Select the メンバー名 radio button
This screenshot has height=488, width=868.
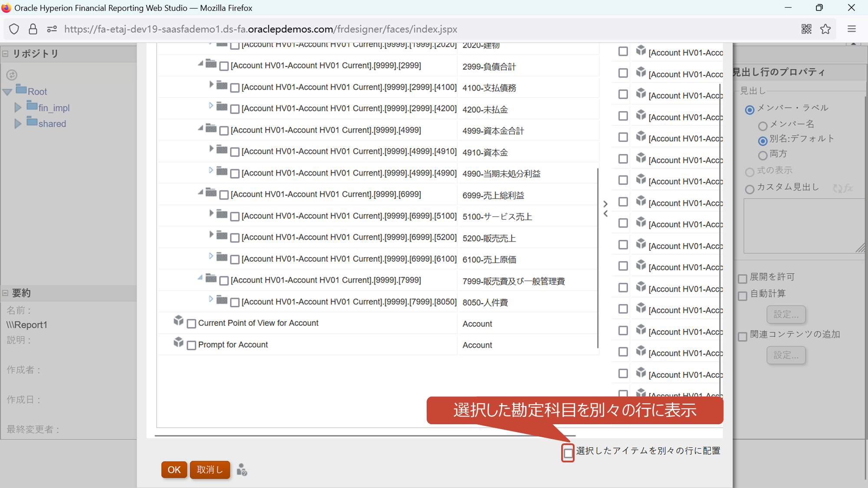763,126
